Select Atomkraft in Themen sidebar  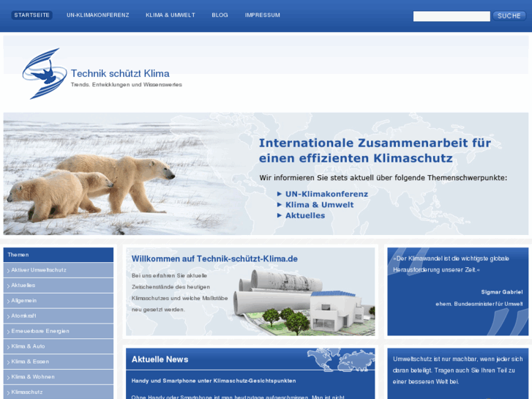click(59, 316)
